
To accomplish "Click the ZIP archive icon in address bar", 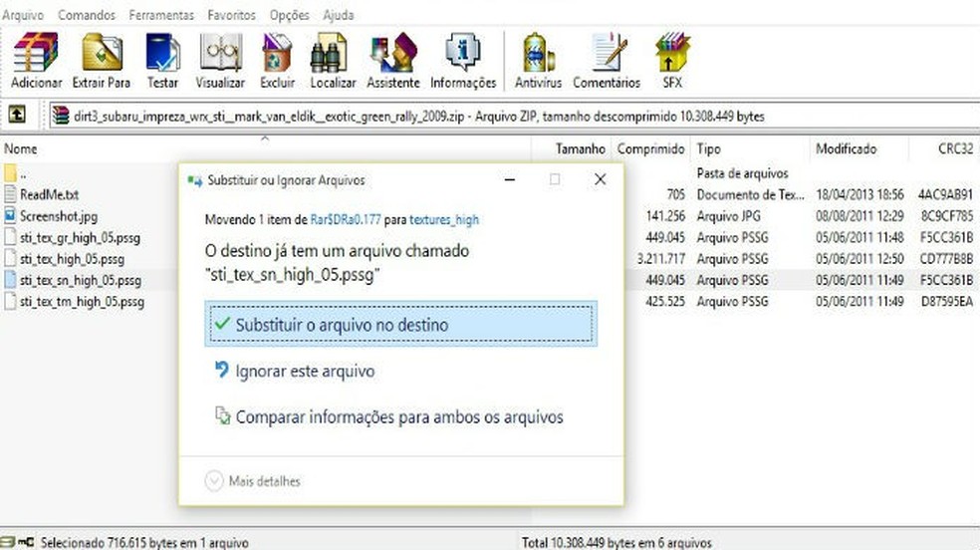I will point(61,116).
